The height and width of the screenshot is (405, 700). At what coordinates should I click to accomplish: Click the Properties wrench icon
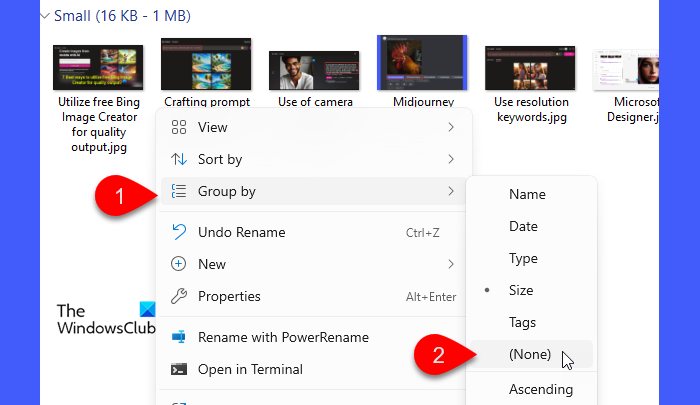click(x=179, y=296)
